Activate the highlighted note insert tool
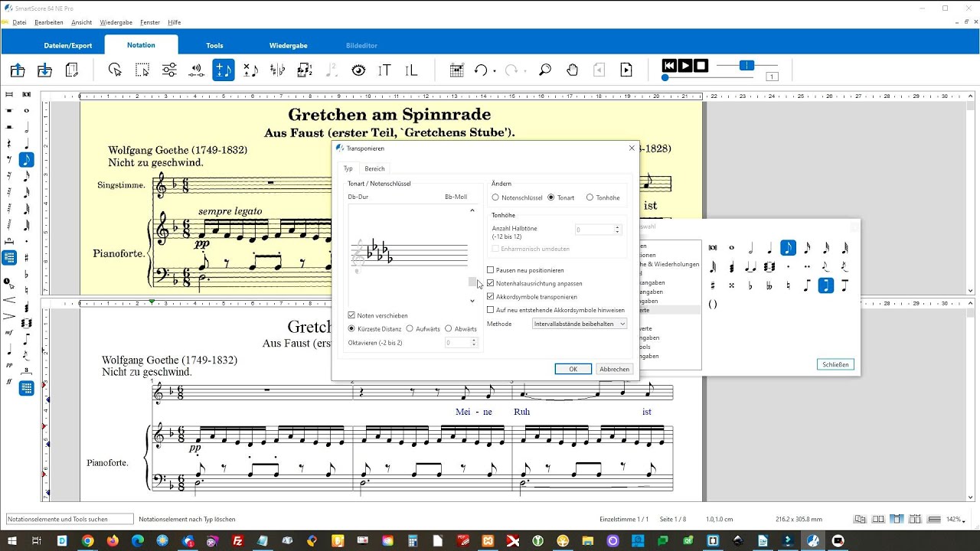Image resolution: width=980 pixels, height=551 pixels. (x=224, y=70)
